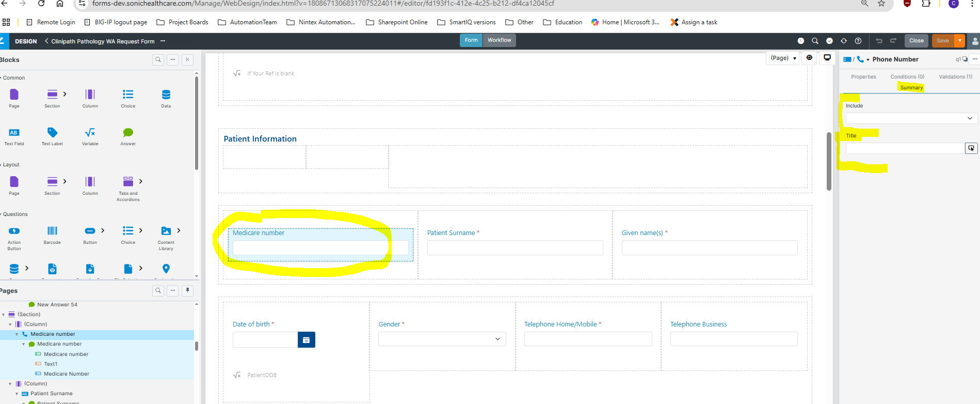Open the Gender dropdown
Viewport: 980px width, 404px height.
(x=442, y=339)
